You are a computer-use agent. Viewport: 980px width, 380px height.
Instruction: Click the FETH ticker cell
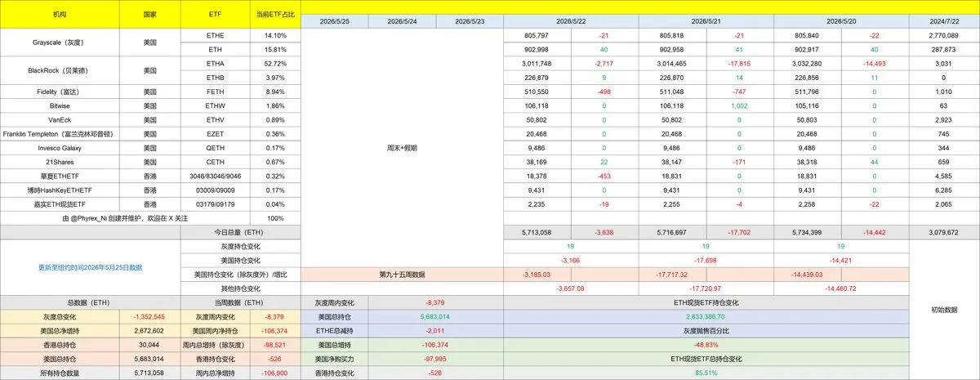coord(216,92)
